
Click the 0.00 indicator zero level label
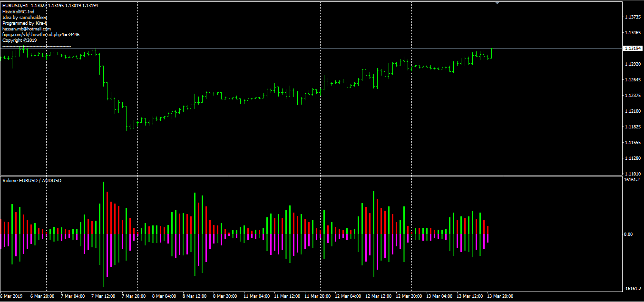[628, 234]
